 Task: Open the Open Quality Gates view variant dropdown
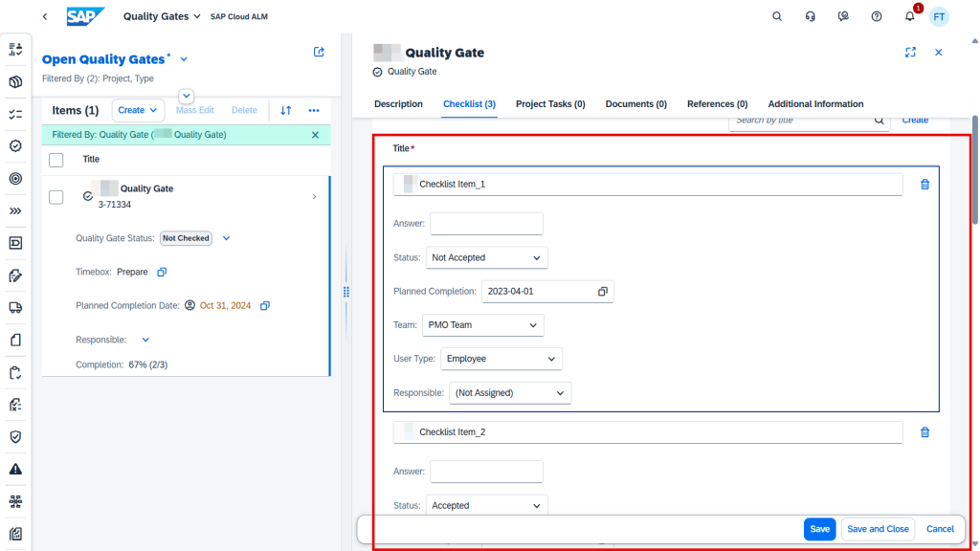coord(184,59)
